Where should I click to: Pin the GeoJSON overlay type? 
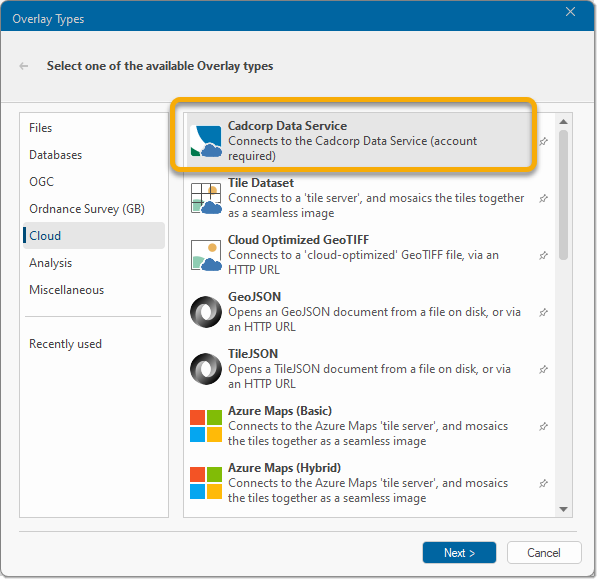pos(543,313)
